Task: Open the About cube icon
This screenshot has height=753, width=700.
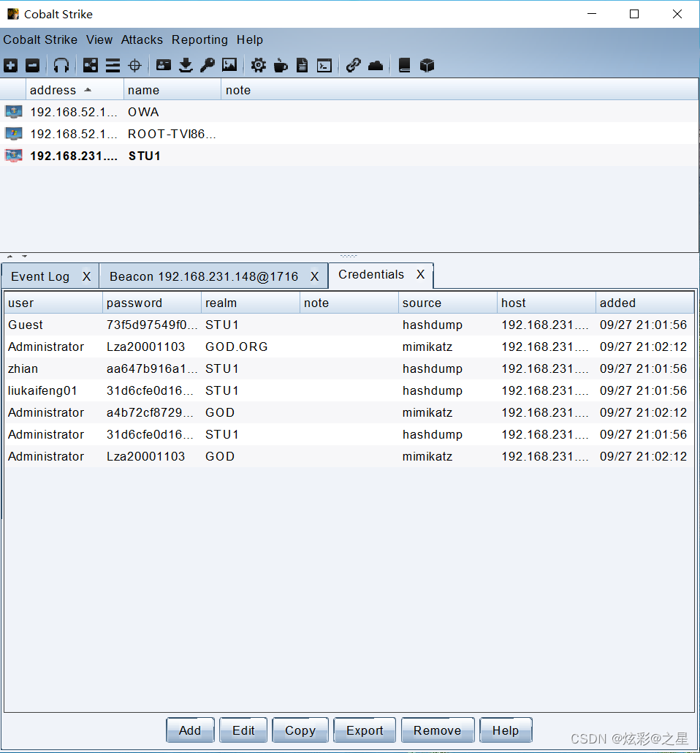Action: pos(427,65)
